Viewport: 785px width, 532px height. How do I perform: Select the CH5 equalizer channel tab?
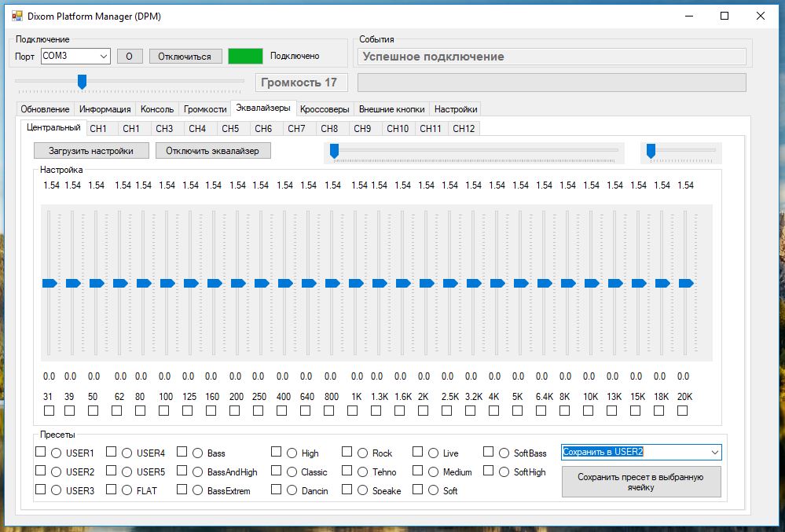230,128
